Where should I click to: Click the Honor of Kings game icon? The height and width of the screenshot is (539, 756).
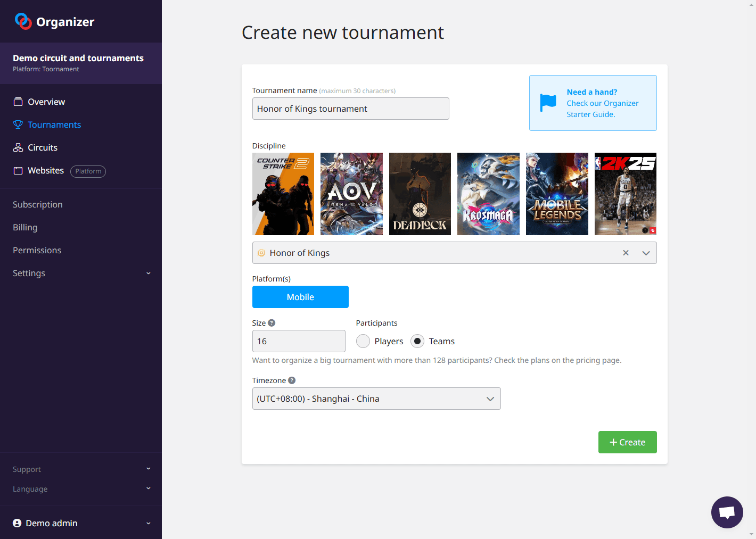[261, 253]
